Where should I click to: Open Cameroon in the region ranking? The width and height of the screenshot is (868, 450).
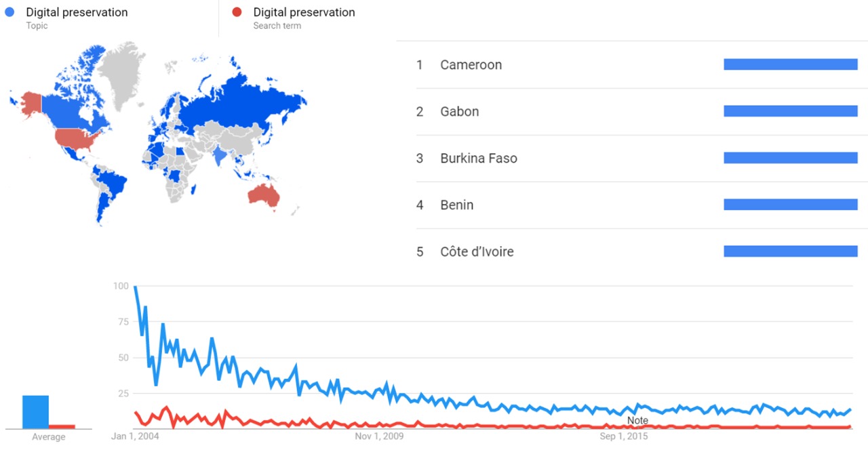click(471, 65)
